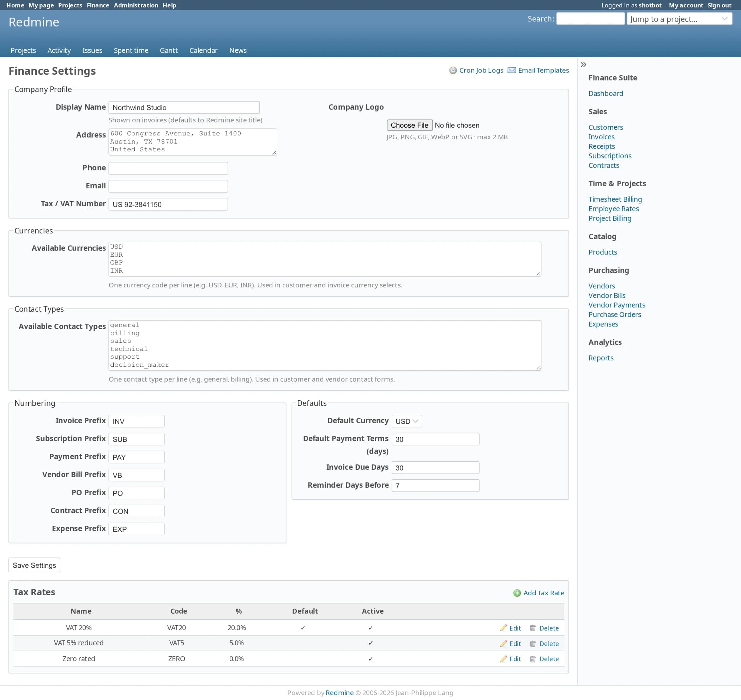Viewport: 741px width, 700px height.
Task: Click the pencil icon for Zero rated row
Action: click(504, 659)
